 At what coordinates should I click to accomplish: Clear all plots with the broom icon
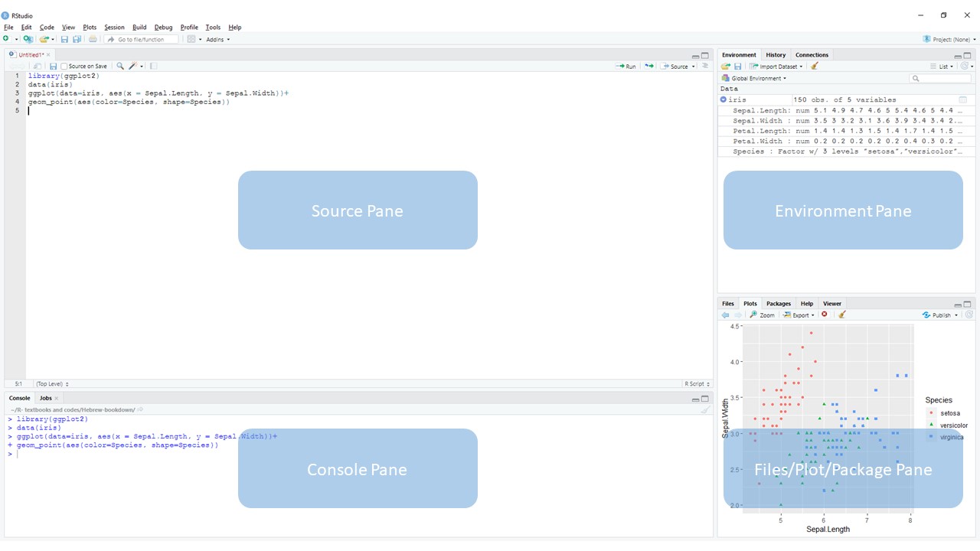842,315
